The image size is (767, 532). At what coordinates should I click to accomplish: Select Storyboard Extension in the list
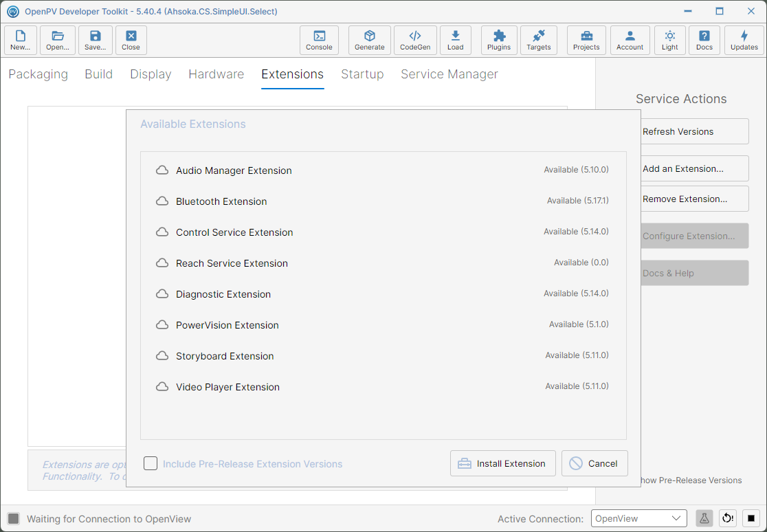tap(225, 356)
